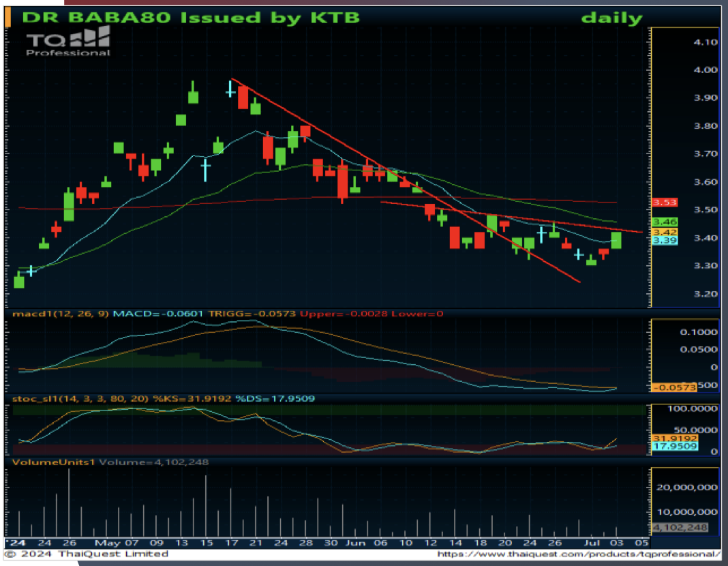This screenshot has height=566, width=728.
Task: Open the thaiquest.com tqprofessional URL in footer
Action: [578, 554]
